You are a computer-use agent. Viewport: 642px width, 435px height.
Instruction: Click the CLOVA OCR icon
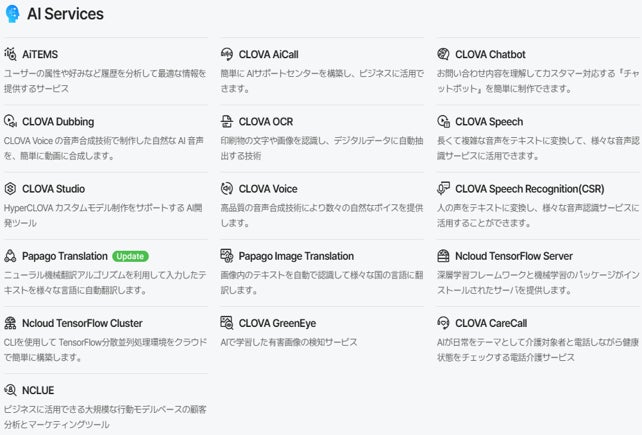click(227, 122)
